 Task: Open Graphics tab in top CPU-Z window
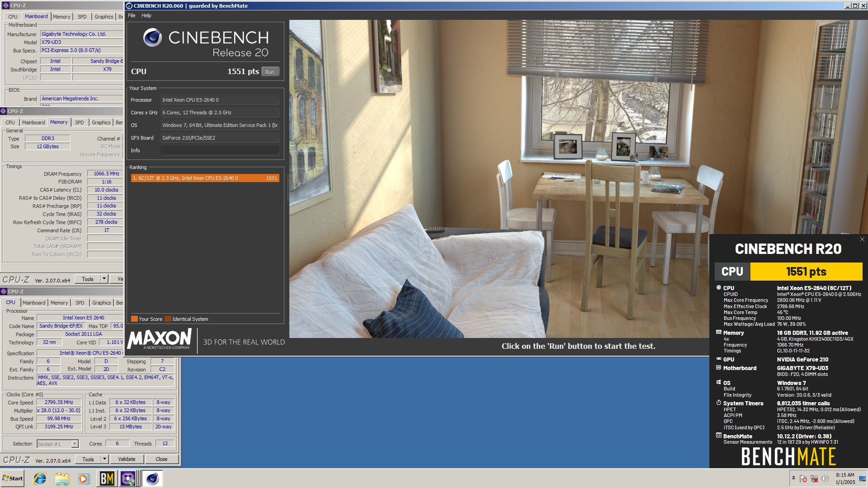coord(104,17)
